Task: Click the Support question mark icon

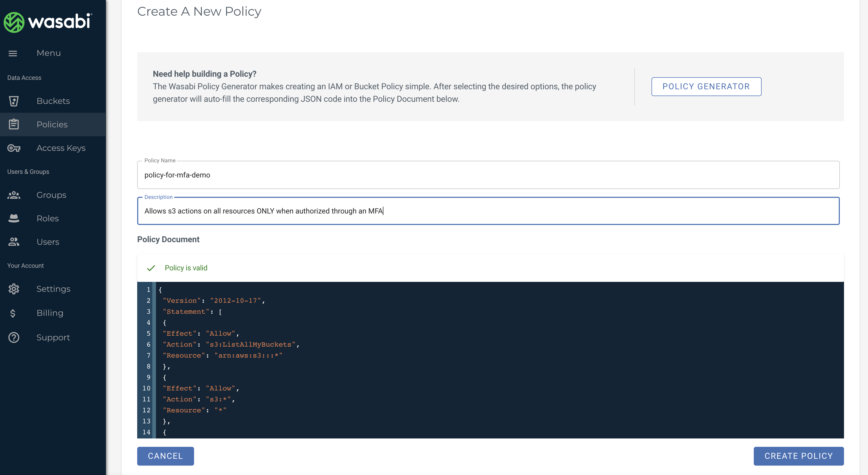Action: click(x=14, y=337)
